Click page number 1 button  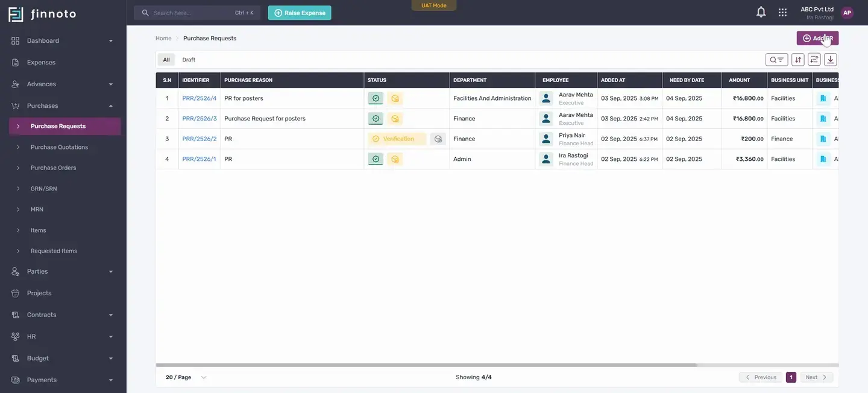(791, 377)
